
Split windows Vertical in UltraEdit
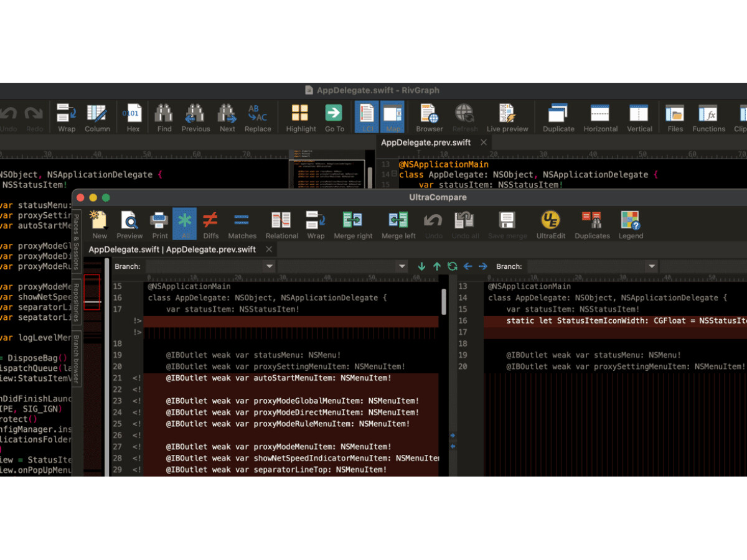click(x=639, y=117)
